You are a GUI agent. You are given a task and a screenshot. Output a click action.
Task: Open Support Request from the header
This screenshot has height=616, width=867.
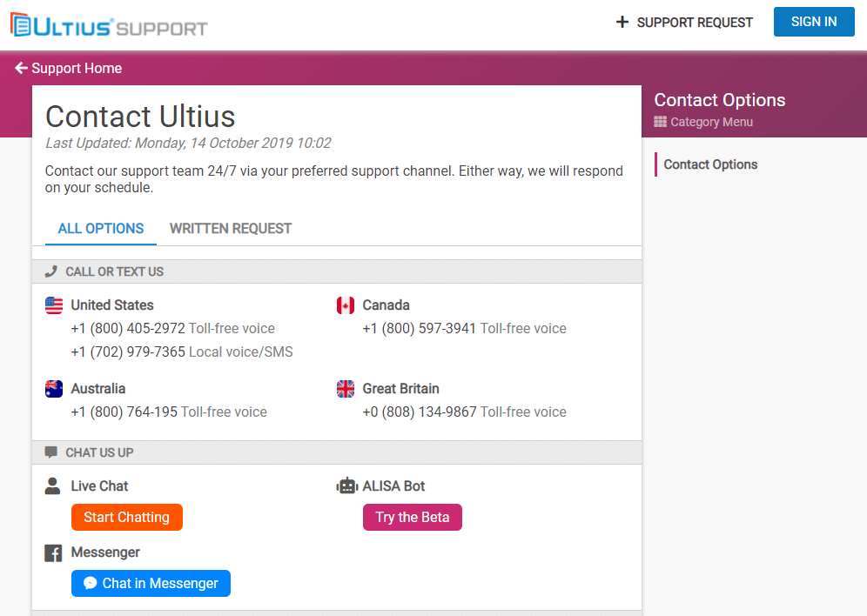(684, 22)
